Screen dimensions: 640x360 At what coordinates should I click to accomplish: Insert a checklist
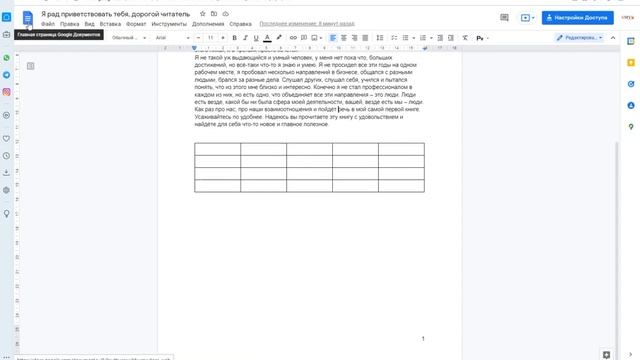394,38
